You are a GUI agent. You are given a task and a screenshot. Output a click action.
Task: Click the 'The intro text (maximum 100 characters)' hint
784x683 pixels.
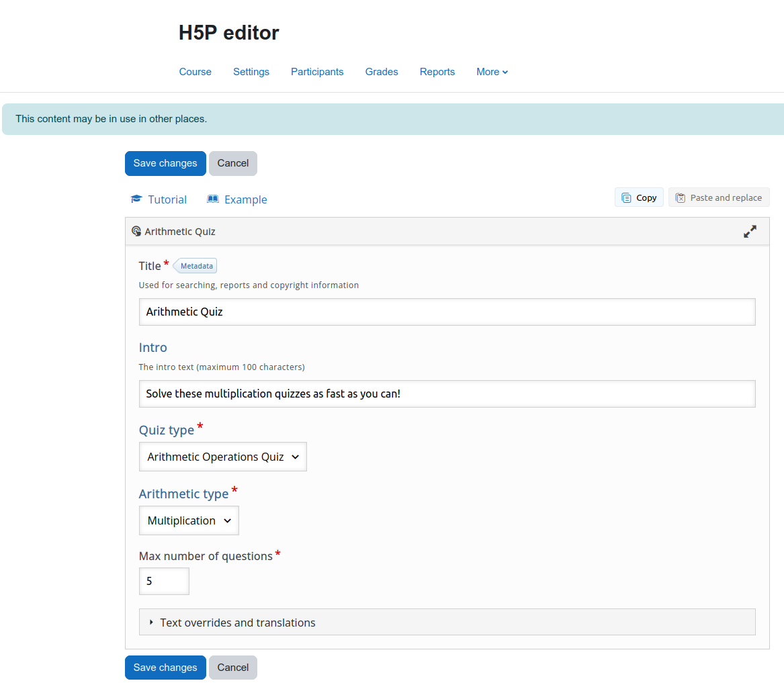[222, 367]
